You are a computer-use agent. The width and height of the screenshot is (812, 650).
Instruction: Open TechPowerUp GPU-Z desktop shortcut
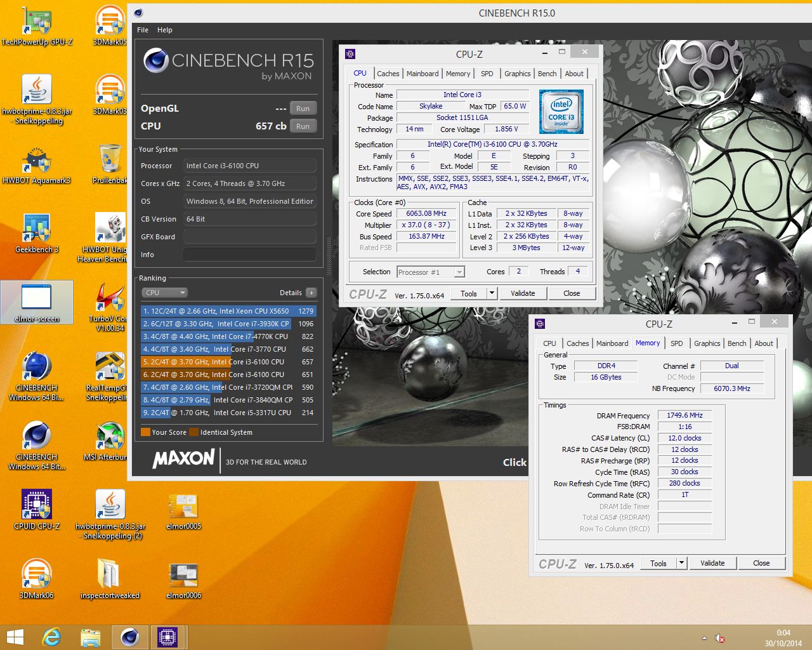37,25
